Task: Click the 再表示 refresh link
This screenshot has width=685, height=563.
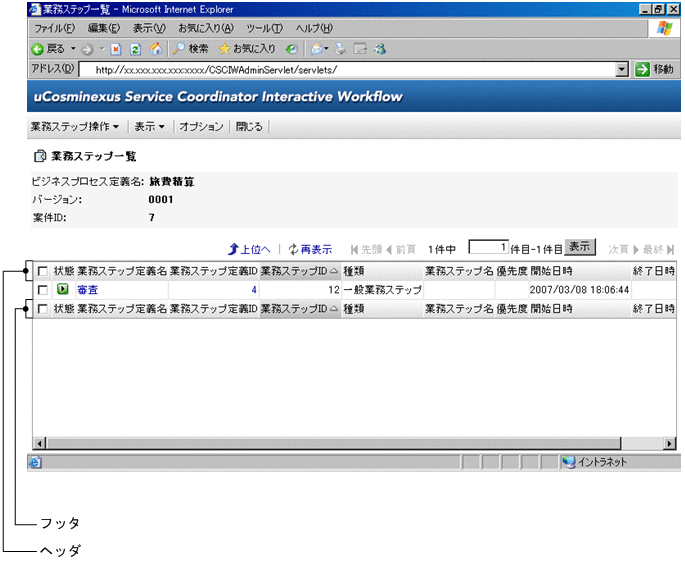Action: tap(310, 249)
